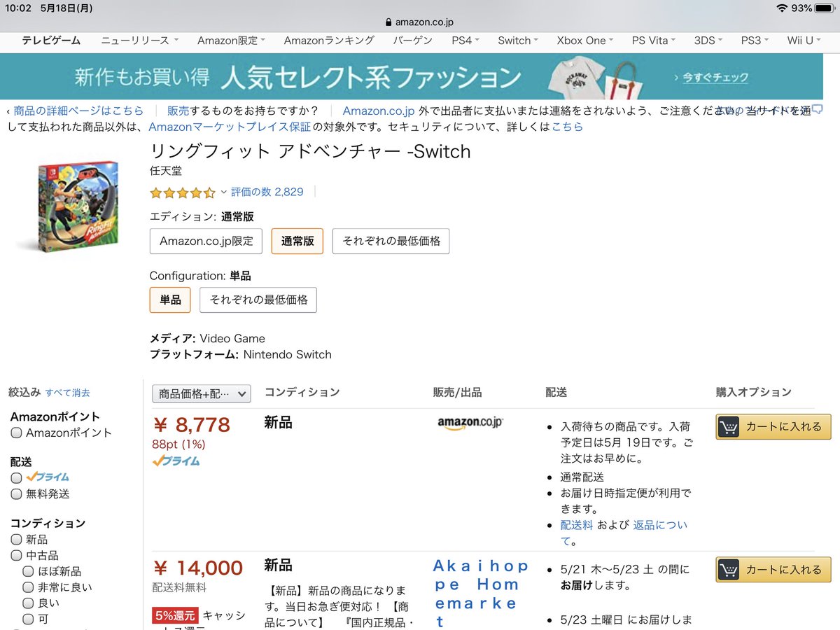Image resolution: width=840 pixels, height=630 pixels.
Task: Check the ほぼ新品 condition checkbox
Action: tap(29, 571)
